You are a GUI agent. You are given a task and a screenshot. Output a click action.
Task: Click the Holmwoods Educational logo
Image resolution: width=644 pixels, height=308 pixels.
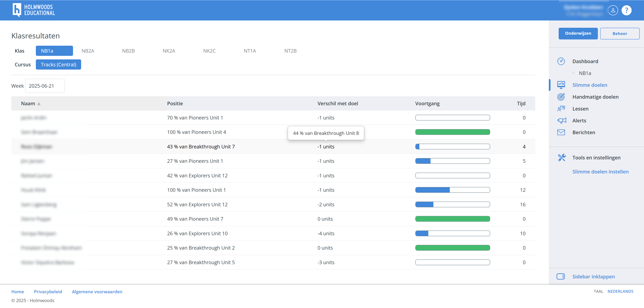pos(34,10)
